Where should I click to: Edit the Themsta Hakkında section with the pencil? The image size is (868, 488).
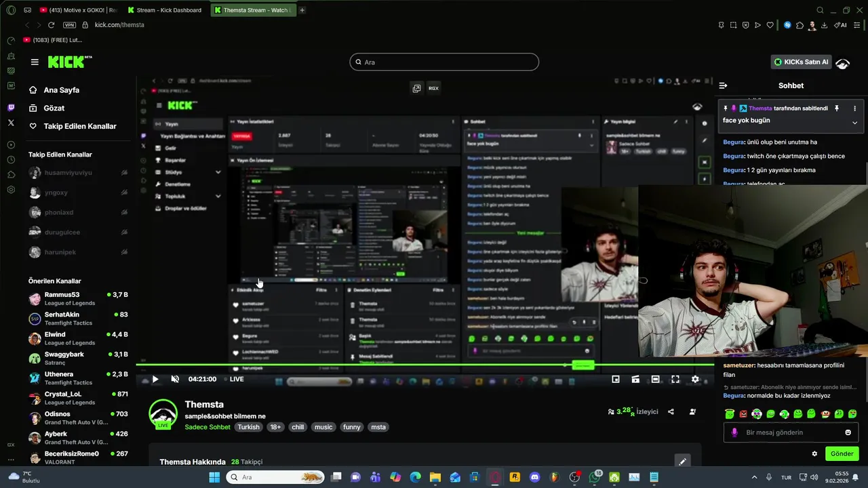[682, 462]
